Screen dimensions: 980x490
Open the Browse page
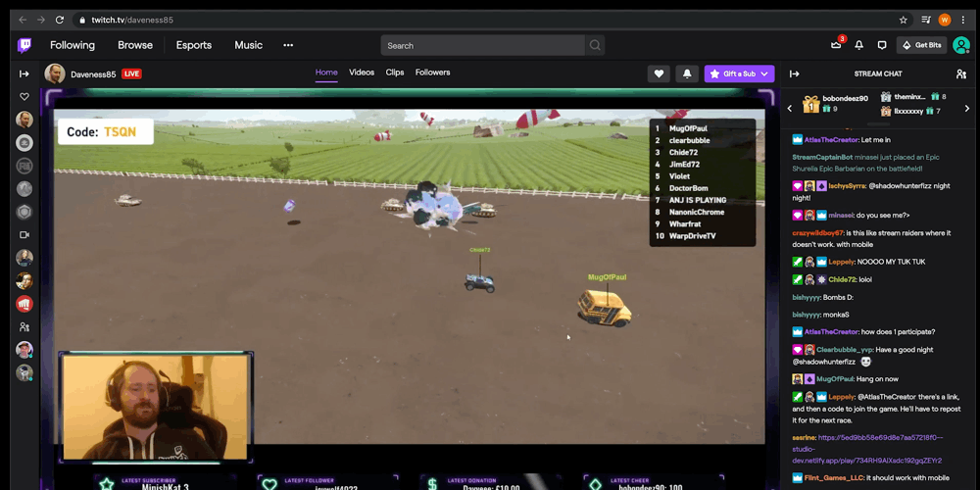pos(135,45)
